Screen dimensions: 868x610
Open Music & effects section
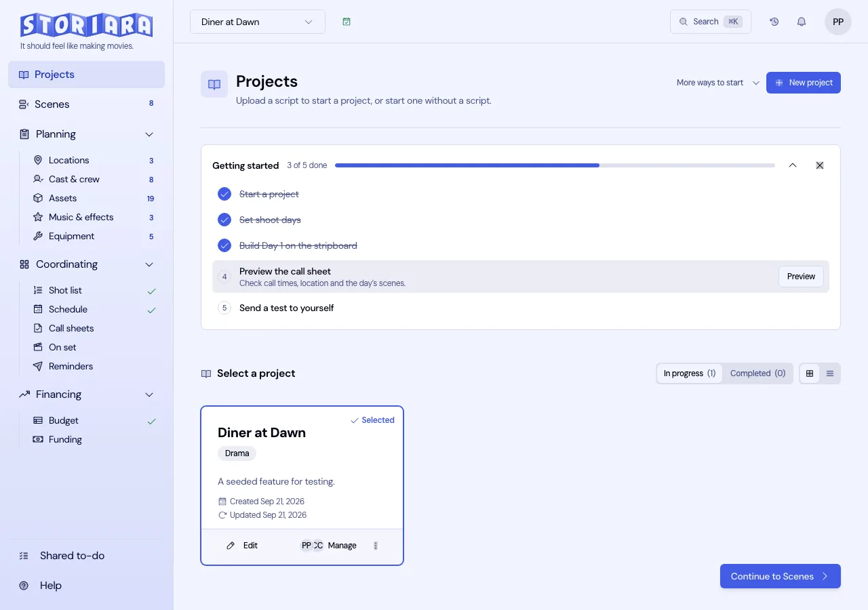[x=94, y=217]
